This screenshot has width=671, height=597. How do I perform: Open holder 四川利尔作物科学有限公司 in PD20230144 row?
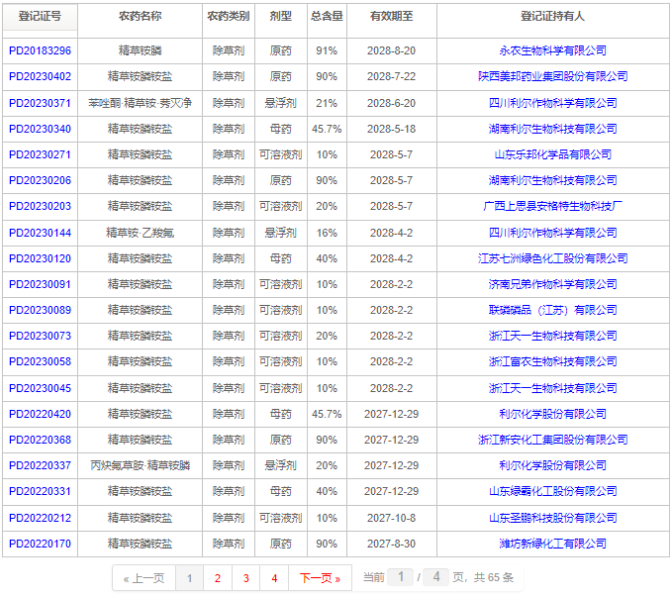tap(553, 233)
